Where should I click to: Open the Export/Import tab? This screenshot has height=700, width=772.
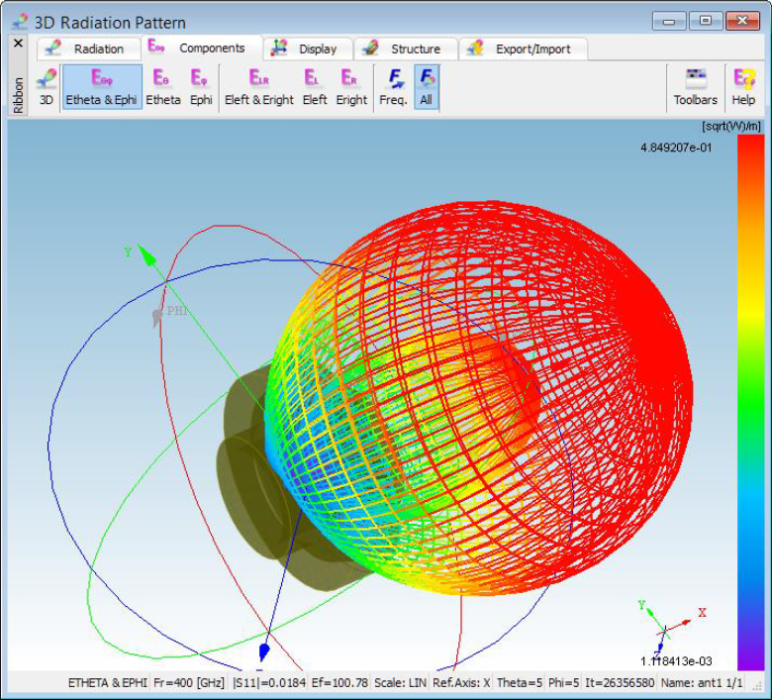coord(525,49)
